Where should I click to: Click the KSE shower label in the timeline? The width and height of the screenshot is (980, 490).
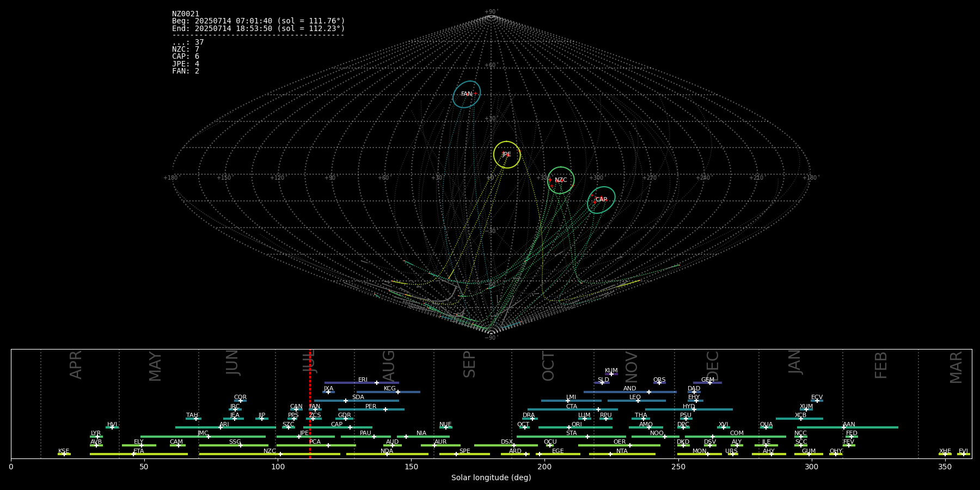[x=64, y=451]
